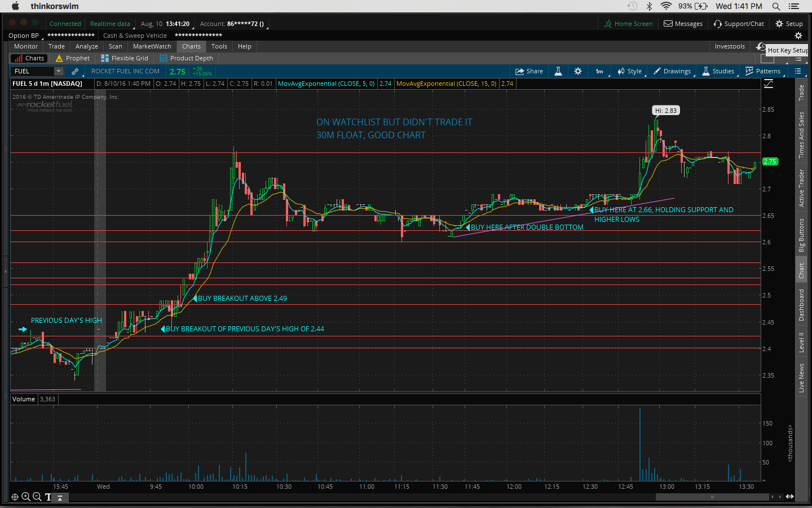The image size is (812, 508).
Task: Open Support/Chat
Action: click(x=739, y=24)
